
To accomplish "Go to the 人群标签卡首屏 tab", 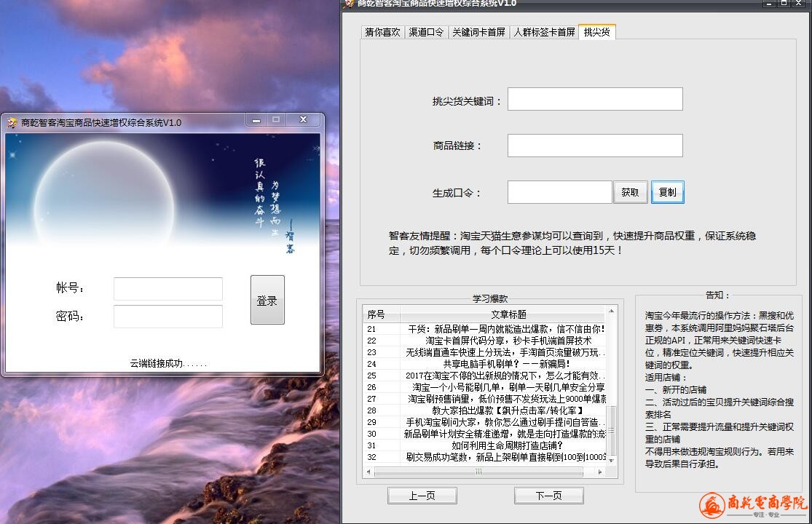I will pos(544,32).
